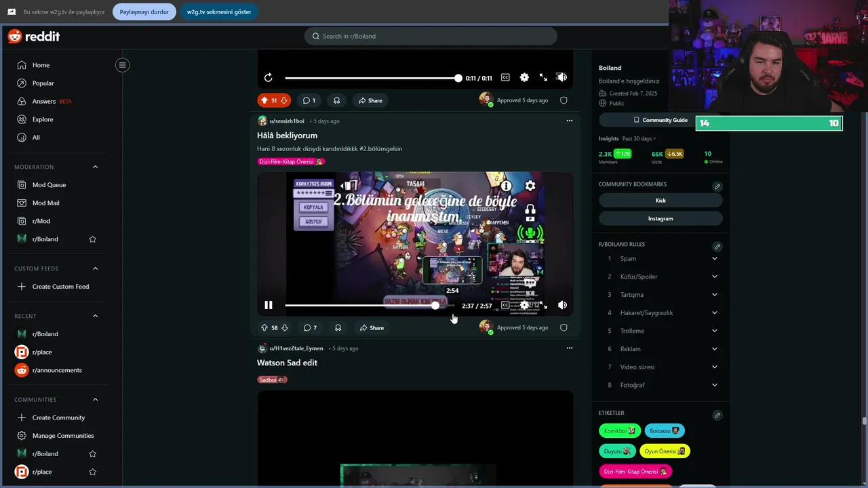Open Explore in the sidebar
Screen dimensions: 868x488
(42, 119)
